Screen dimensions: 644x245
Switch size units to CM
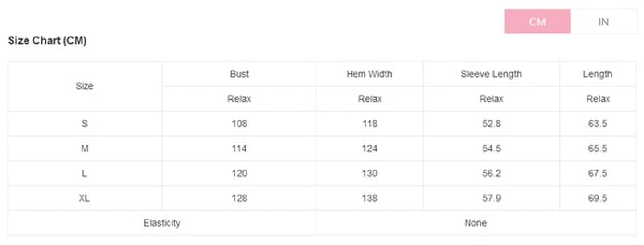(537, 22)
